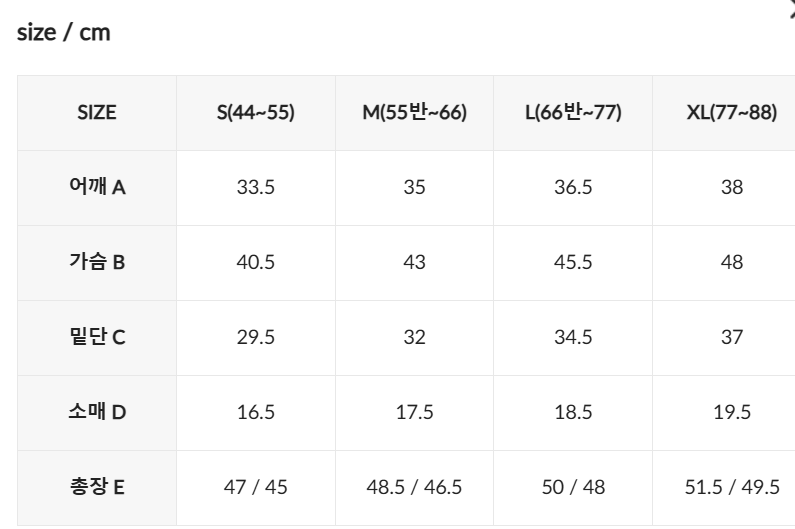This screenshot has height=529, width=795.
Task: Click the S(44~55) column header
Action: (256, 113)
